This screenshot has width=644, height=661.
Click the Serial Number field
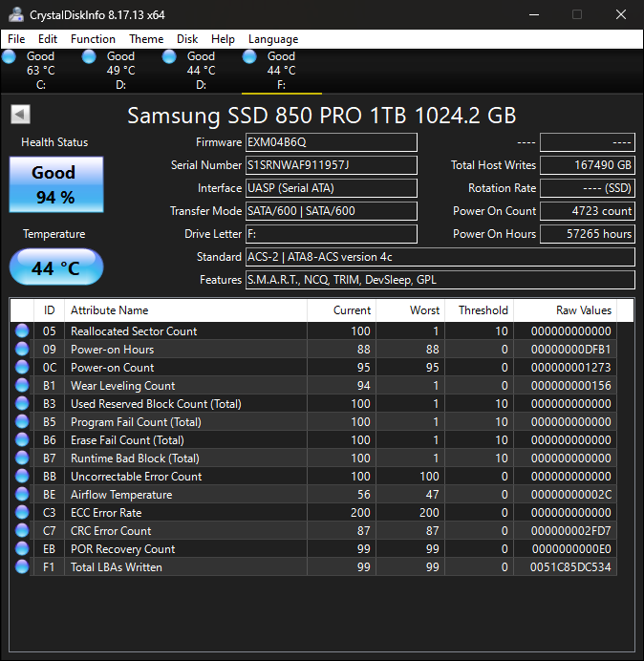331,165
